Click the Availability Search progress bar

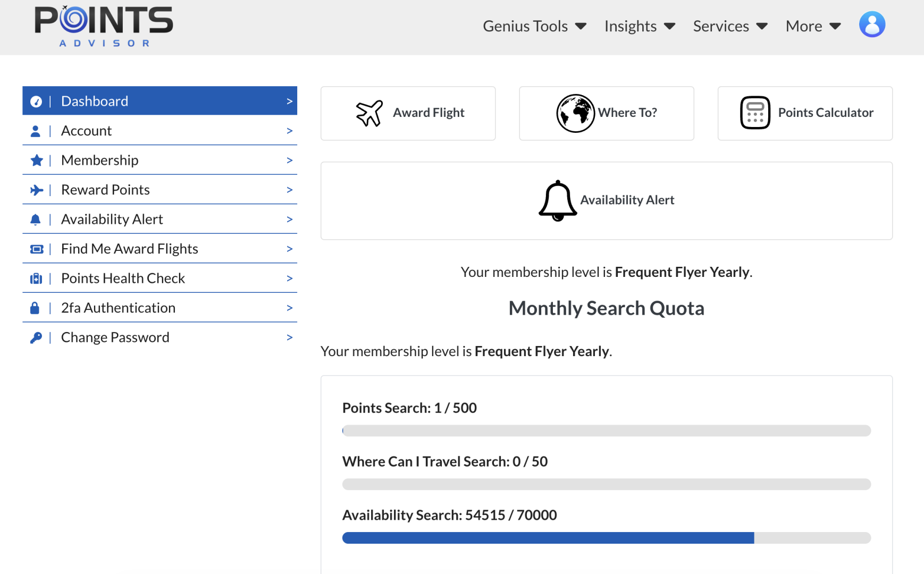(x=606, y=538)
